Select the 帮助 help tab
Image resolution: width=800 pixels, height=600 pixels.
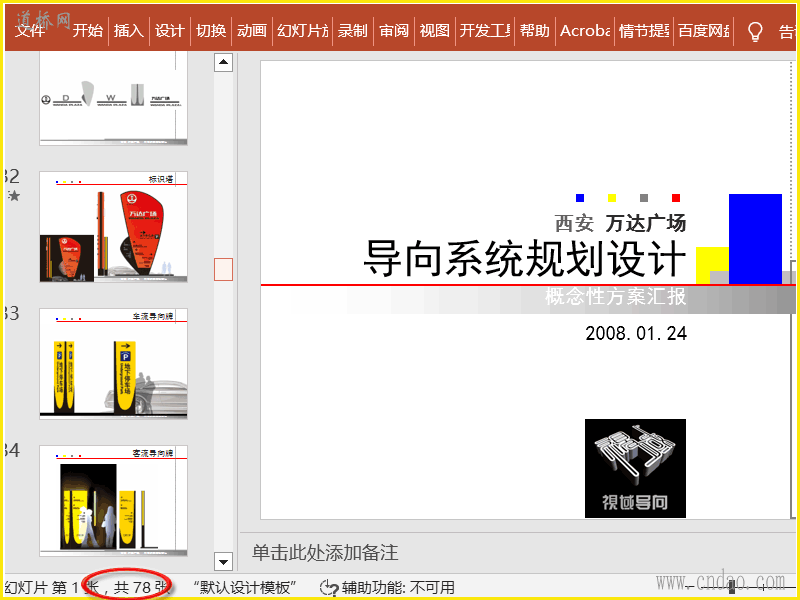[535, 31]
